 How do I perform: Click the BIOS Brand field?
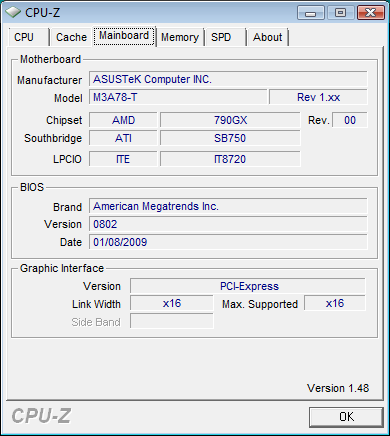228,206
